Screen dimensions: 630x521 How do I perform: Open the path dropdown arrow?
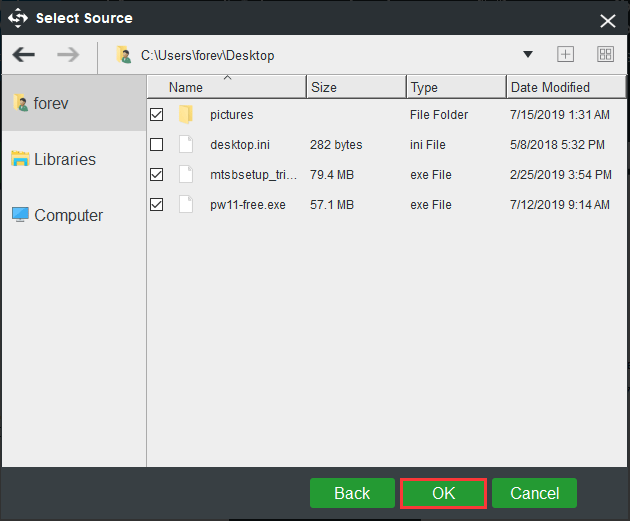point(528,55)
